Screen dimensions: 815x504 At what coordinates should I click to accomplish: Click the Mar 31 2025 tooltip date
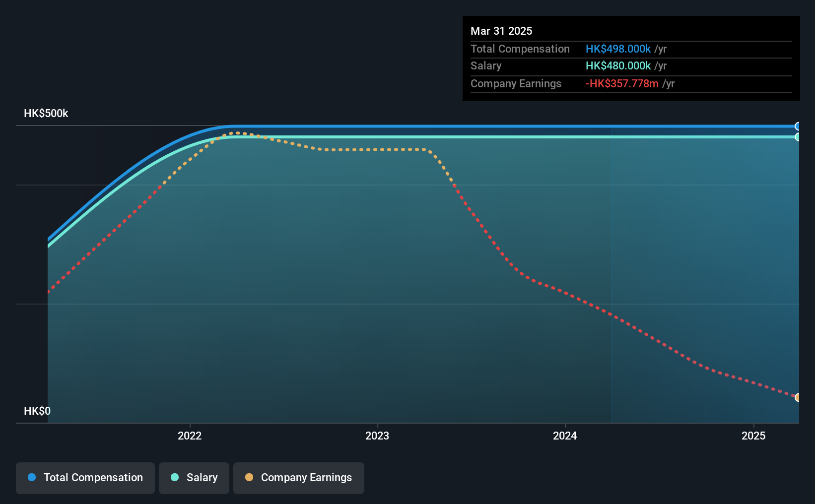point(501,31)
